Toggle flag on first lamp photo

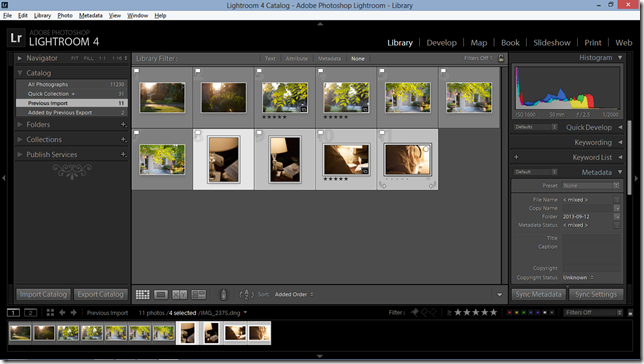pos(198,133)
